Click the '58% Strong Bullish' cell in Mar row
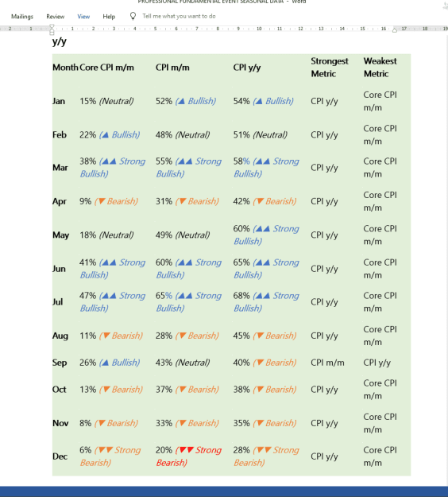Image resolution: width=448 pixels, height=497 pixels. coord(266,167)
